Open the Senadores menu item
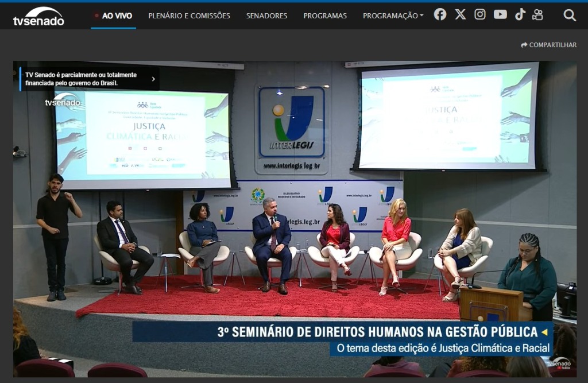The width and height of the screenshot is (588, 383). click(266, 16)
